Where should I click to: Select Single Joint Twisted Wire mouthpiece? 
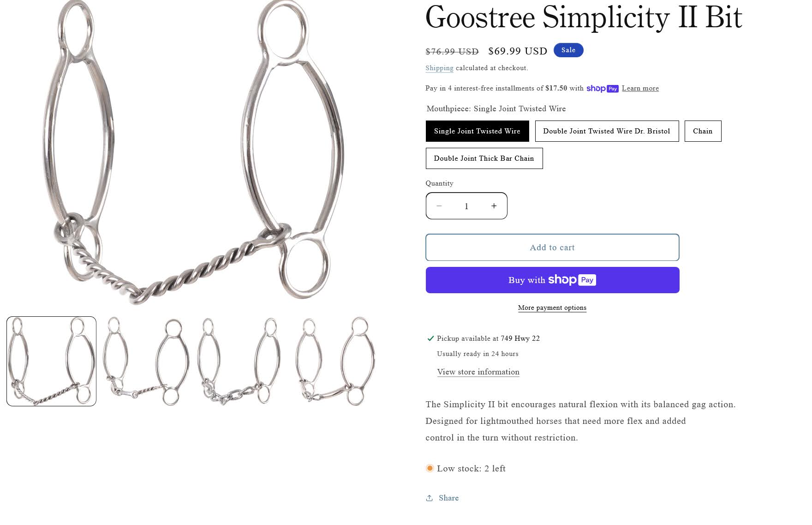pyautogui.click(x=477, y=131)
